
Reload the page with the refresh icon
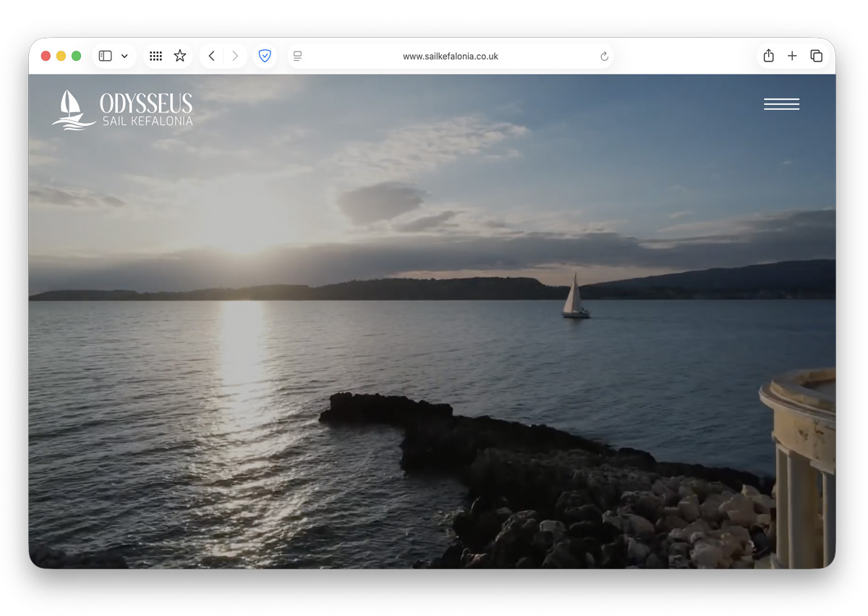coord(604,56)
